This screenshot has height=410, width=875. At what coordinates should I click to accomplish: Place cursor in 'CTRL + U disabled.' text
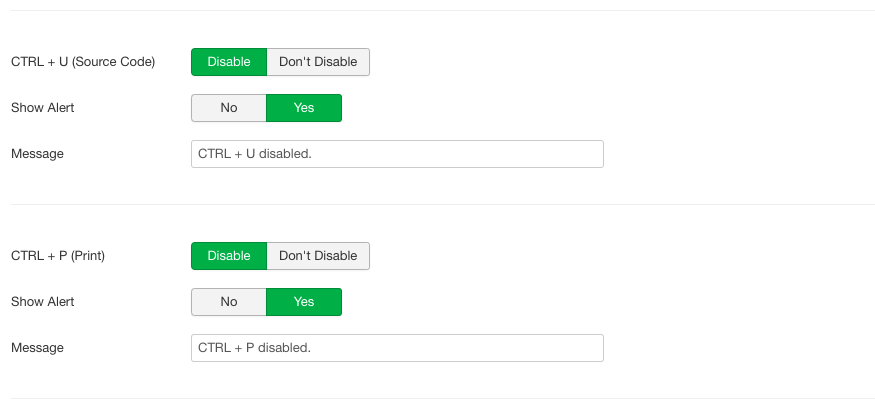255,154
